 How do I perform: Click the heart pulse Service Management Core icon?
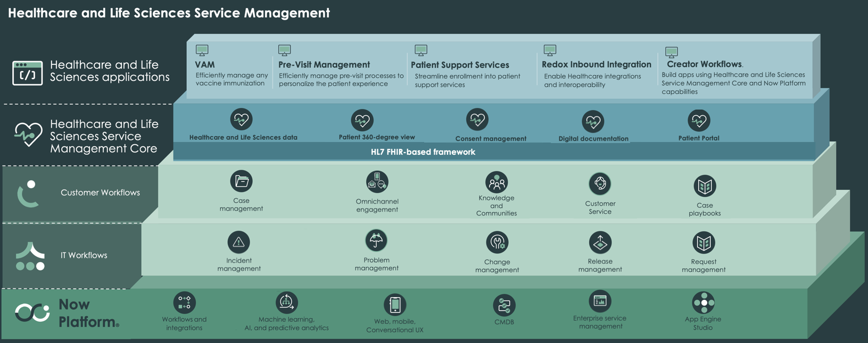28,135
